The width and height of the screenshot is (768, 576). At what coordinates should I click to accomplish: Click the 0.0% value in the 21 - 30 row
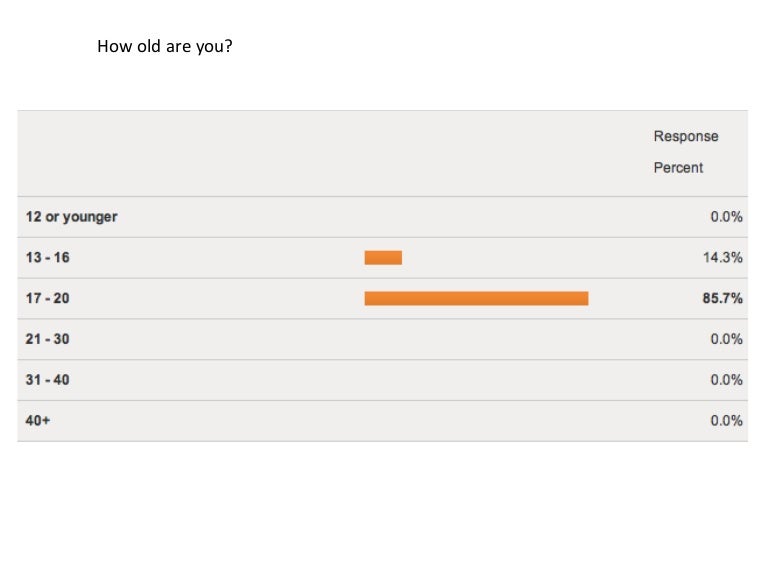[x=726, y=339]
